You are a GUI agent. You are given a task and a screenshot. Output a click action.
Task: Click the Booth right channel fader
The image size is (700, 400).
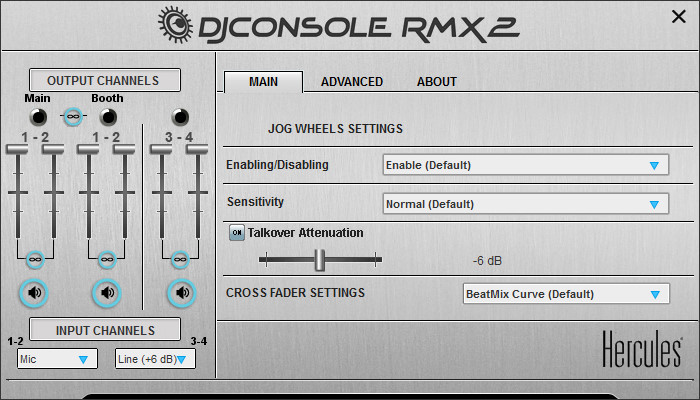(124, 149)
